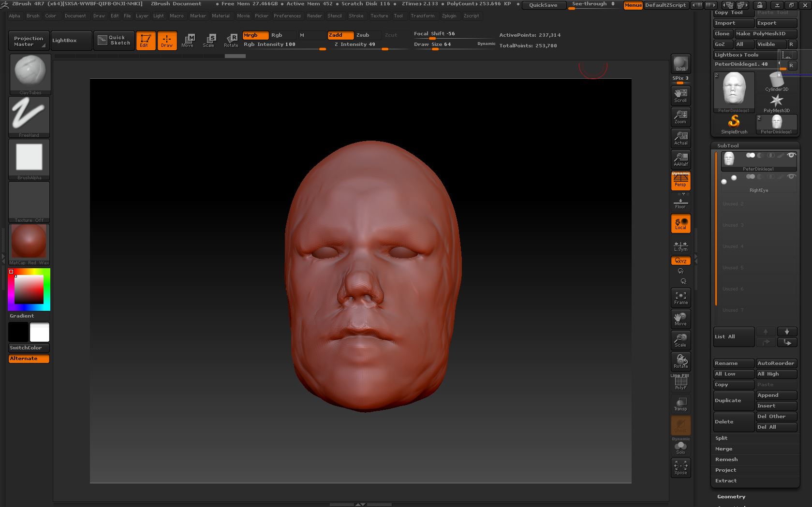Click the AAHalf icon
Image resolution: width=812 pixels, height=507 pixels.
coord(680,159)
